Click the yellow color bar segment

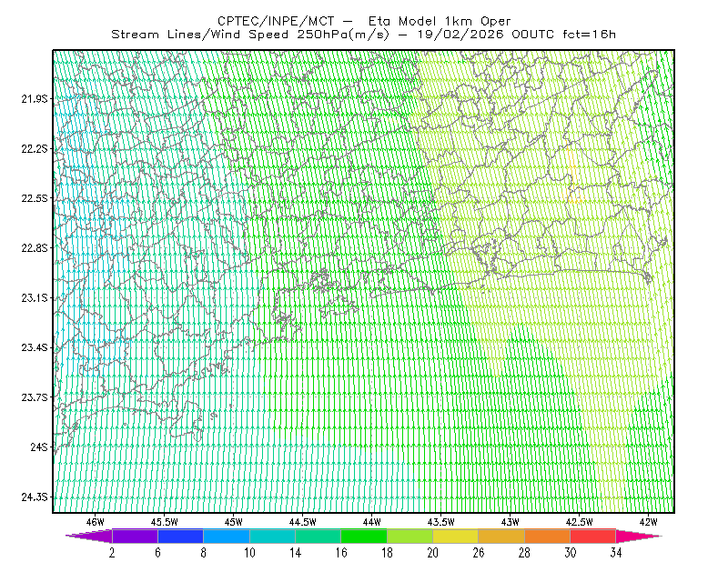pyautogui.click(x=456, y=536)
